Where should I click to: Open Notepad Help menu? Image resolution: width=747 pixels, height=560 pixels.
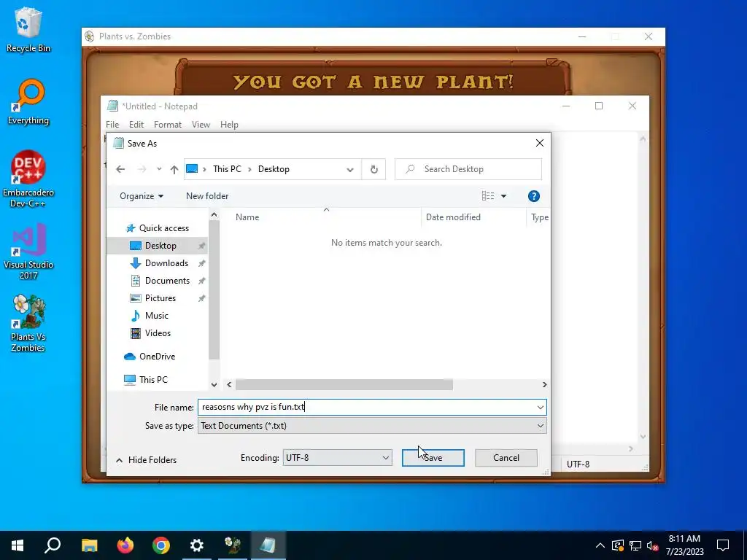(x=229, y=125)
